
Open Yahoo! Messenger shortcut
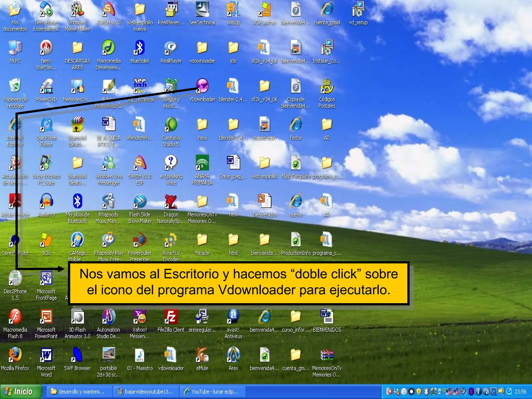140,316
